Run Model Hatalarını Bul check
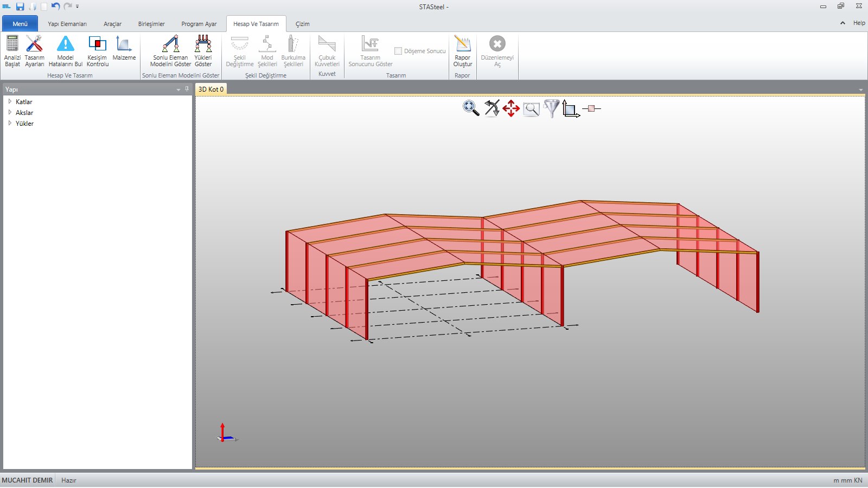868x488 pixels. click(66, 50)
